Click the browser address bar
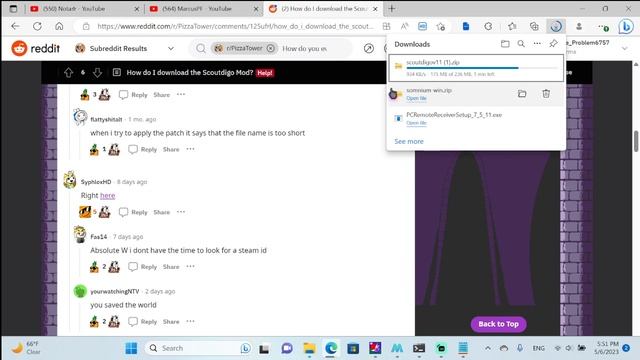 [235, 27]
